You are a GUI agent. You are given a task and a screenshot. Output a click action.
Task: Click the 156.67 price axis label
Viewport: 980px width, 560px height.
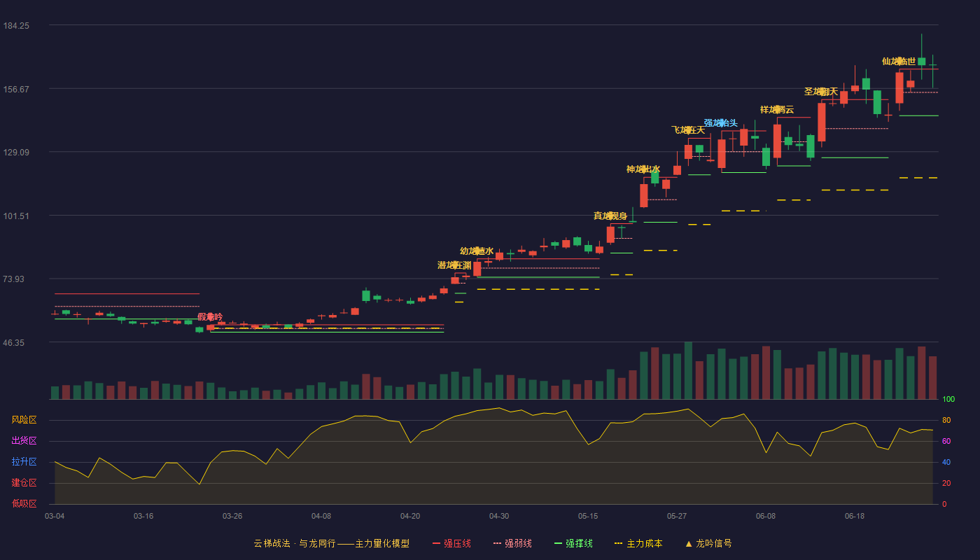pyautogui.click(x=16, y=89)
